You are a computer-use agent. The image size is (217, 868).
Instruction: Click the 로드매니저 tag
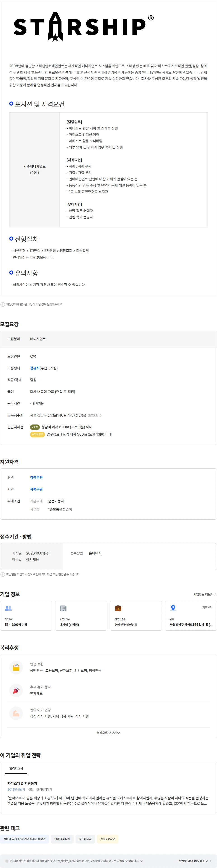(85, 839)
